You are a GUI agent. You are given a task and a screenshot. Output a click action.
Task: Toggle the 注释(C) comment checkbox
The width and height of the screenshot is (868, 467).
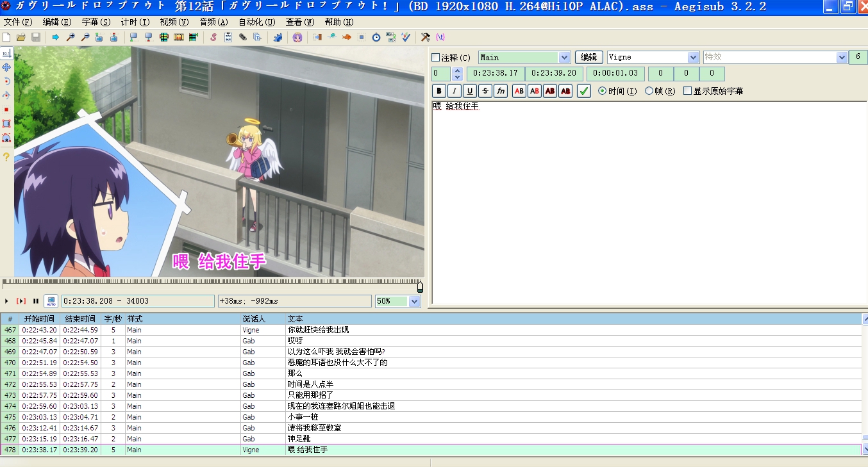[436, 58]
